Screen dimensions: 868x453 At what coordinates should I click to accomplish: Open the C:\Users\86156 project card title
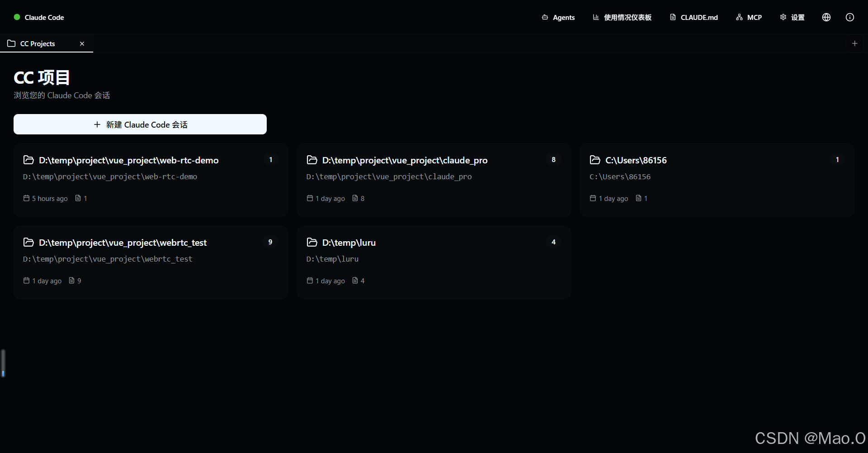coord(636,160)
